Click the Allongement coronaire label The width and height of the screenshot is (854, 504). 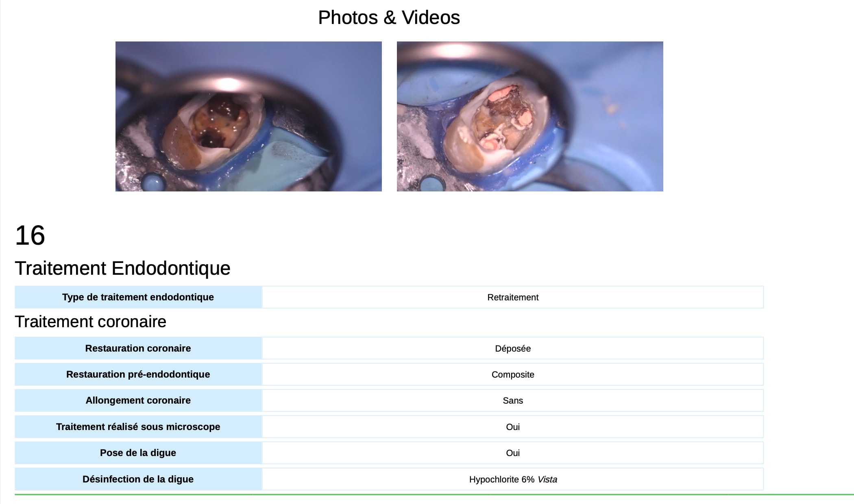coord(138,400)
